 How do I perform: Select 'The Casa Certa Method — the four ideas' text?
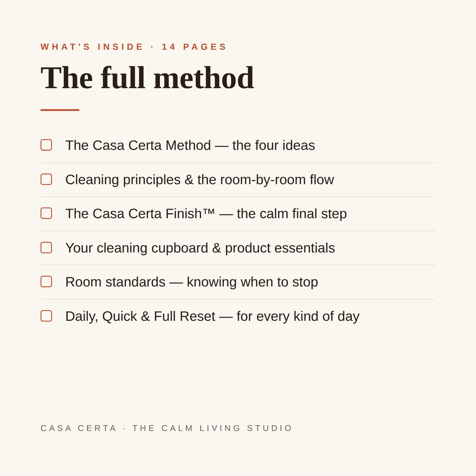click(190, 145)
